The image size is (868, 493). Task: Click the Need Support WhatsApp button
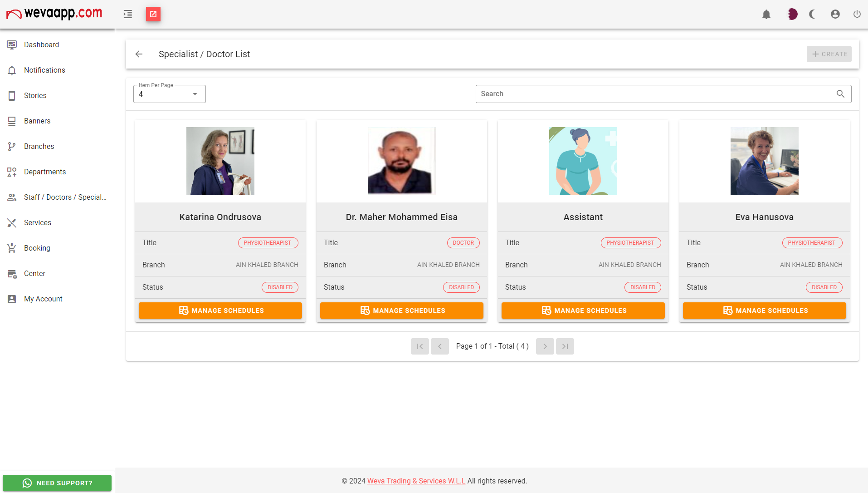57,483
